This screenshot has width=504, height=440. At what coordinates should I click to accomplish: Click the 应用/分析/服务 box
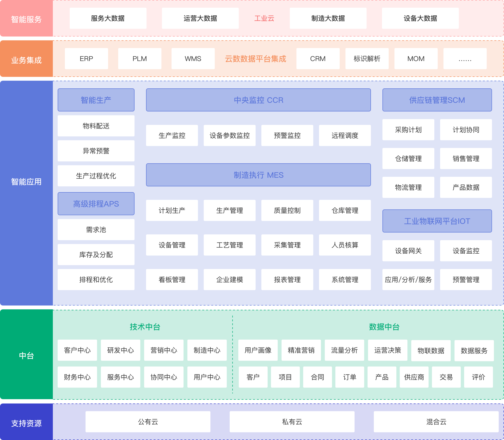click(x=408, y=279)
